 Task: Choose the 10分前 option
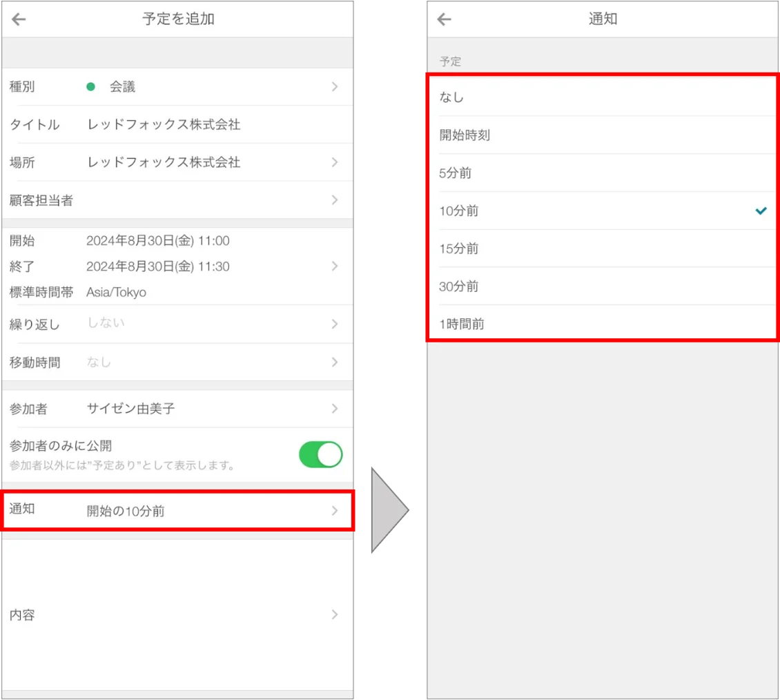602,211
